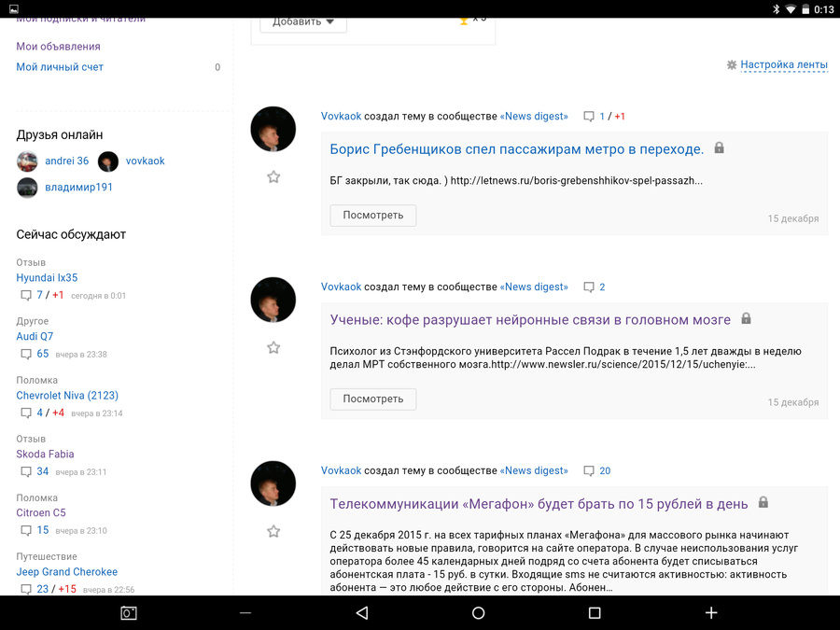
Task: Tap Android recent apps square button
Action: (595, 613)
